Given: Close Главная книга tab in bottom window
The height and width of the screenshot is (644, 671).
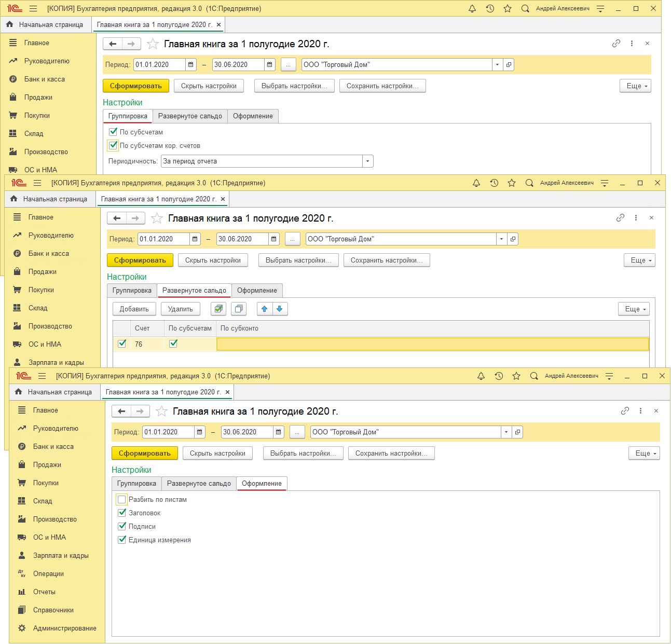Looking at the screenshot, I should (x=227, y=392).
